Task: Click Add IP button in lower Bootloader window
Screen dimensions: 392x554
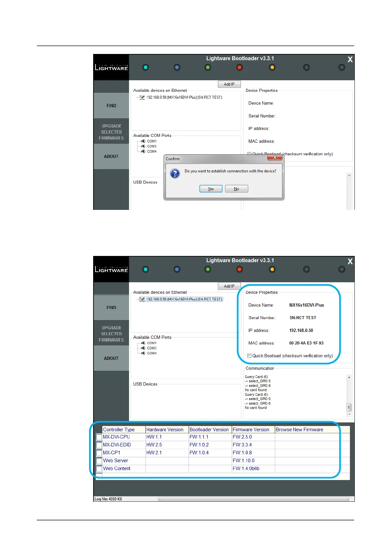Action: click(x=229, y=286)
